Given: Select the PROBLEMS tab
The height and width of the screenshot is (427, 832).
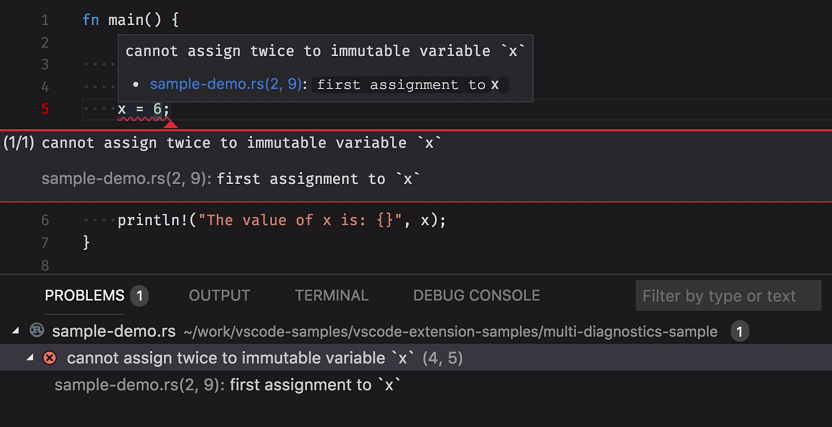Looking at the screenshot, I should pyautogui.click(x=85, y=296).
